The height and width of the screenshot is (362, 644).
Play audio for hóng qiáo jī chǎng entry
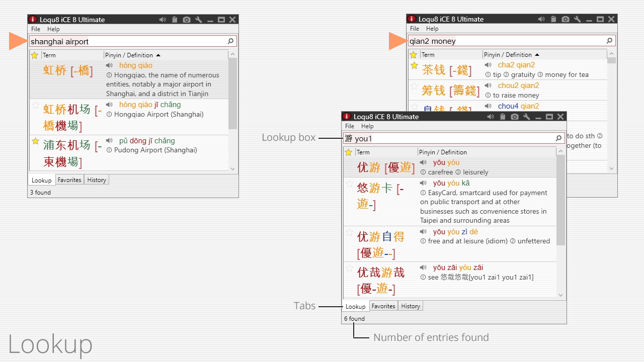[x=109, y=105]
